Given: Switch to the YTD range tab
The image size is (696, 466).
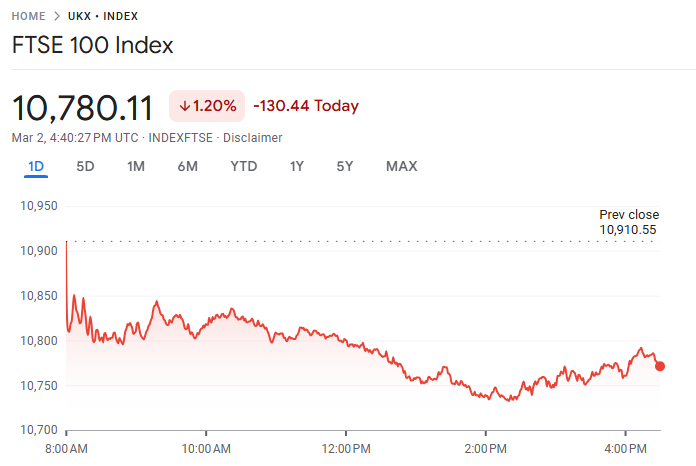Looking at the screenshot, I should 243,166.
